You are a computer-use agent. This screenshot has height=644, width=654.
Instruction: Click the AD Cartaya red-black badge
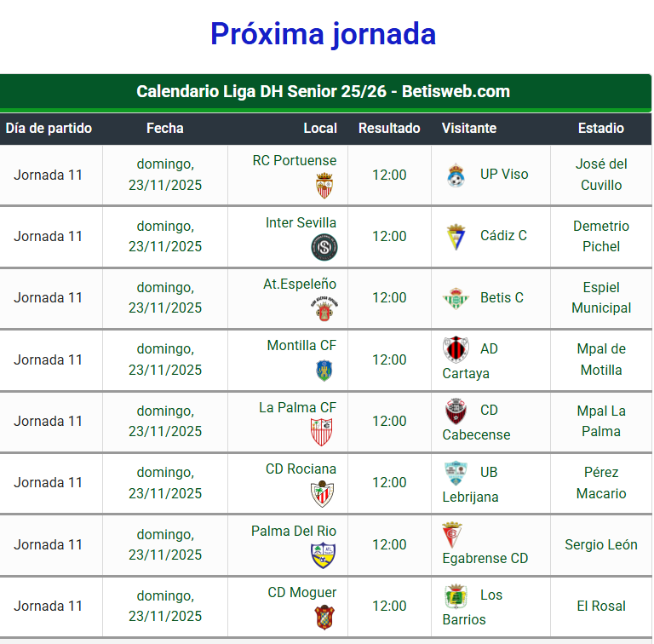(456, 349)
